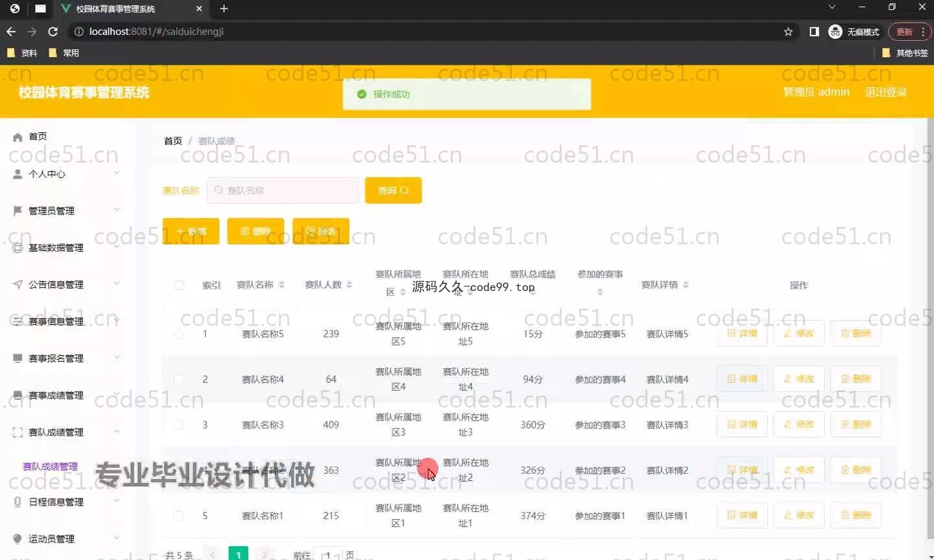
Task: Click the 赛事报名管理 sidebar icon
Action: (18, 358)
